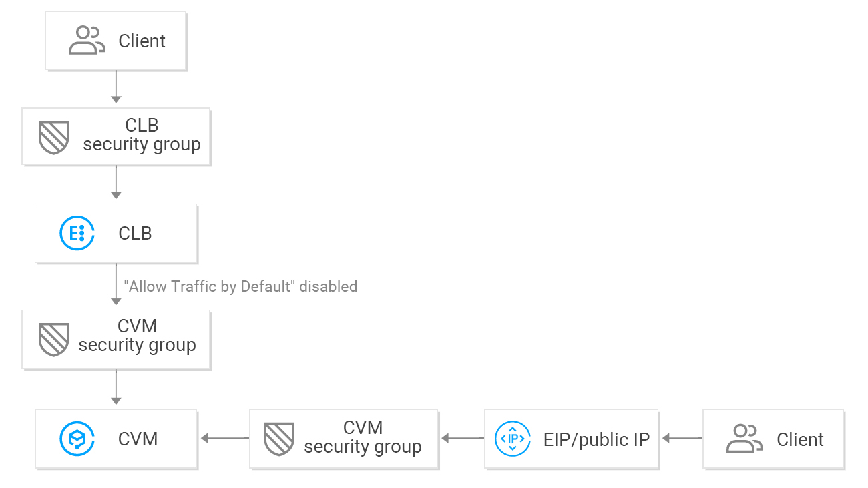Image resolution: width=868 pixels, height=488 pixels.
Task: Click the arrow pointing down into the CLB box
Action: coord(116,182)
